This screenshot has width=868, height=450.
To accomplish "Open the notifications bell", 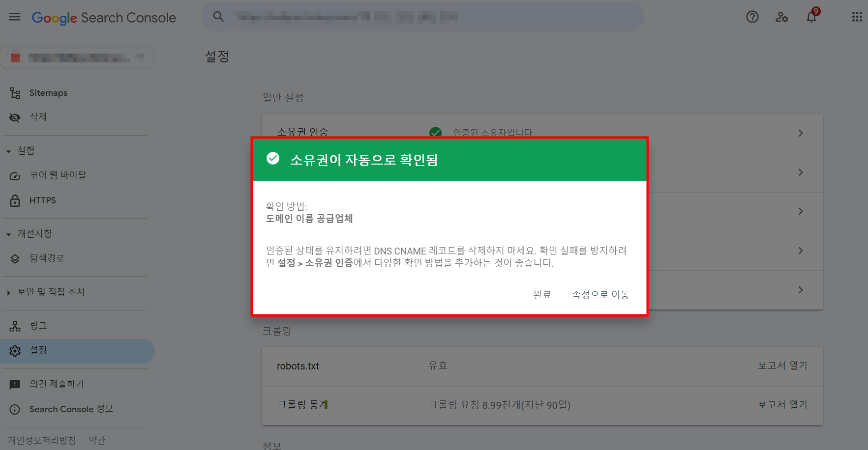I will click(811, 17).
